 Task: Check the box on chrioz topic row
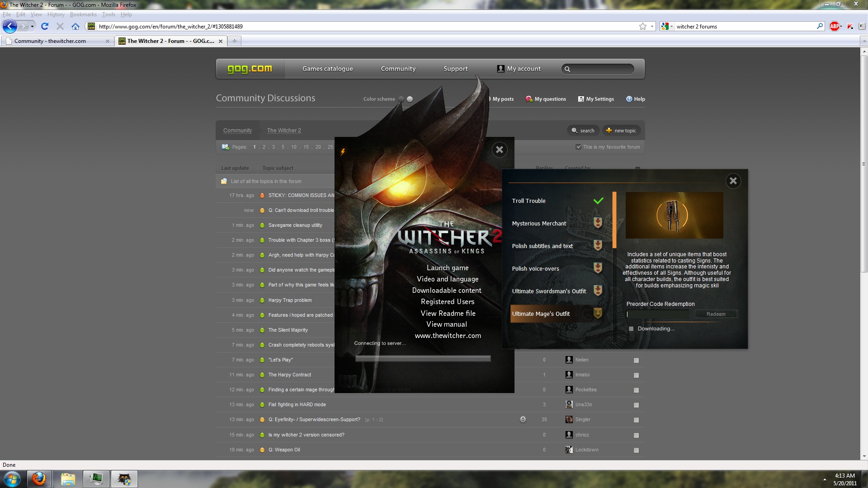636,435
